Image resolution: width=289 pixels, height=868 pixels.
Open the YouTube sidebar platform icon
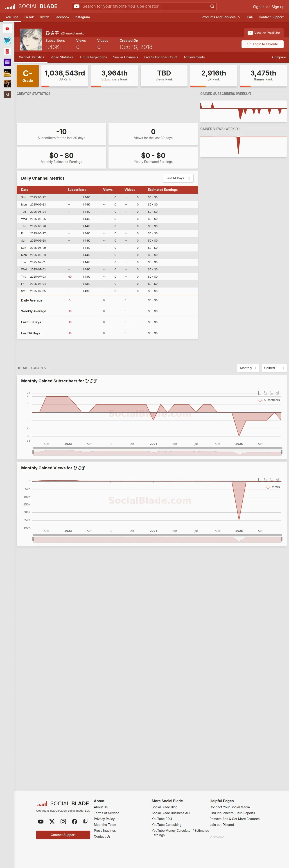click(x=7, y=29)
